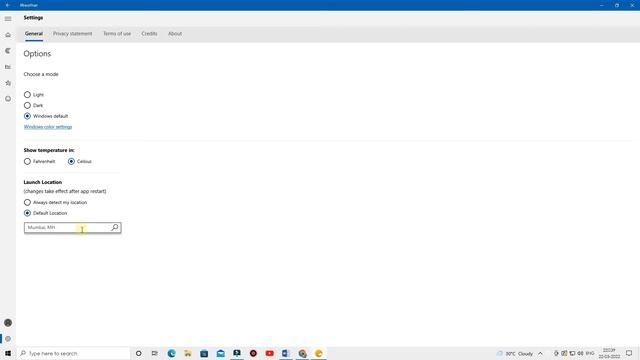Open Cortana circle on the taskbar

click(138, 353)
